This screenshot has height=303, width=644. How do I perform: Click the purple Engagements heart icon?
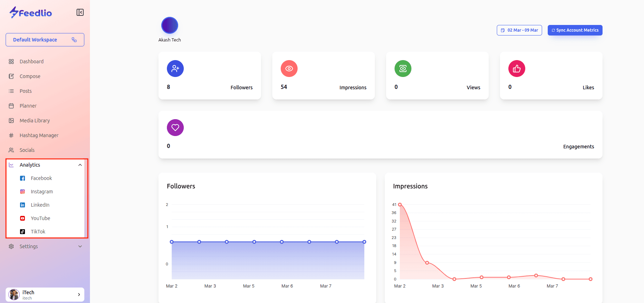coord(175,128)
